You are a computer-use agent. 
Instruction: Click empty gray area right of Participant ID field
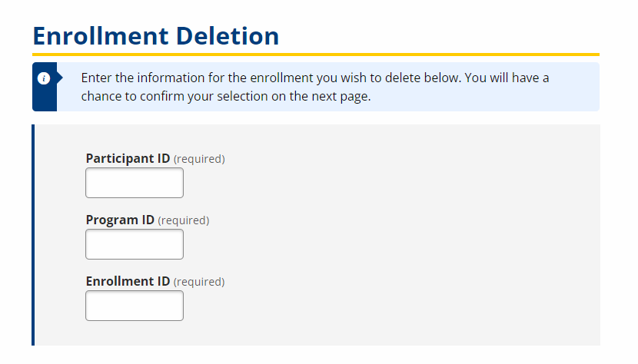point(384,183)
